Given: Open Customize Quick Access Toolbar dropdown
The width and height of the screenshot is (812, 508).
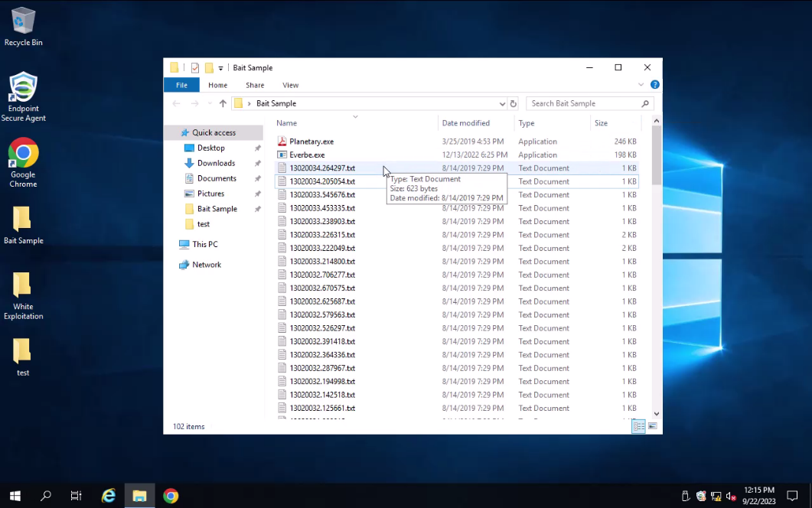Looking at the screenshot, I should (221, 67).
